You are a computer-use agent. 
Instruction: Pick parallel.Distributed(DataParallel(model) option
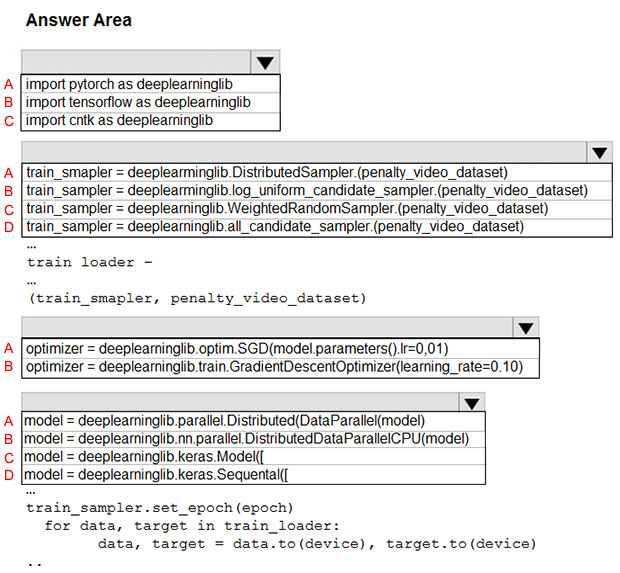[x=254, y=421]
